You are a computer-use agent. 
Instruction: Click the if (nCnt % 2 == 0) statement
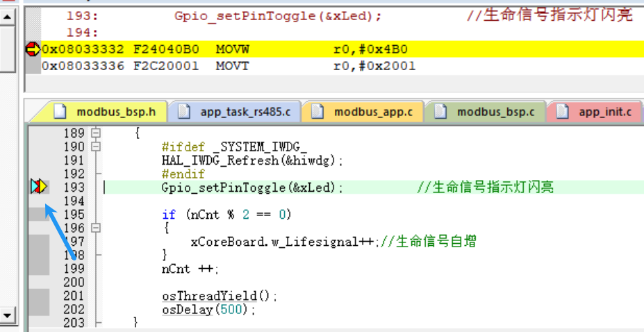pyautogui.click(x=226, y=214)
